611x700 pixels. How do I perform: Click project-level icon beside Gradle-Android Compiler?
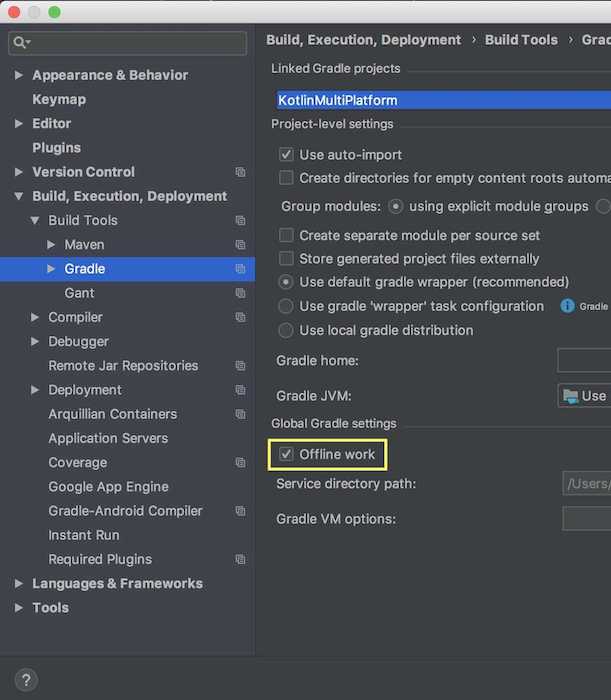tap(240, 511)
